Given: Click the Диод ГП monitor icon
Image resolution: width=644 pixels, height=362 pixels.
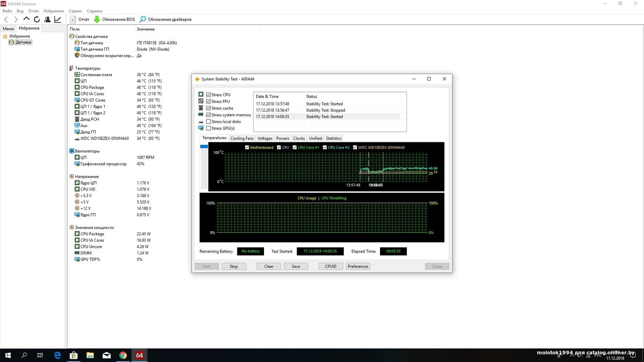Looking at the screenshot, I should coord(77,132).
